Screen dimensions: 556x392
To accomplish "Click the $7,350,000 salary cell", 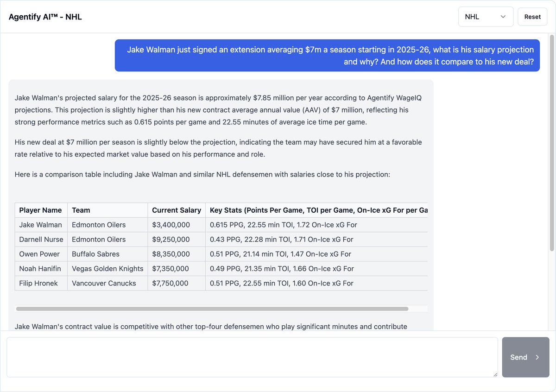I will [x=177, y=269].
